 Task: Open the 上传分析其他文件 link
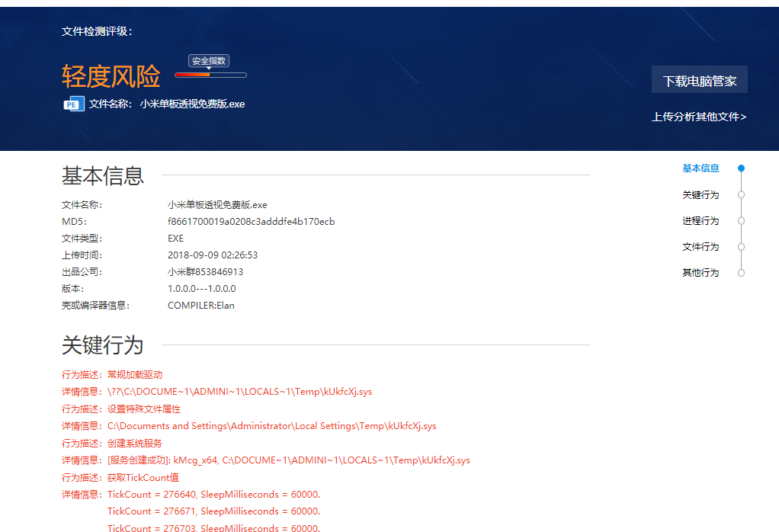point(699,117)
